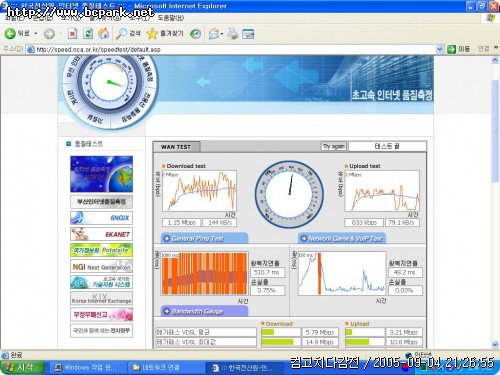The width and height of the screenshot is (500, 375).
Task: Go back with the green 뒤로 arrow
Action: point(17,33)
